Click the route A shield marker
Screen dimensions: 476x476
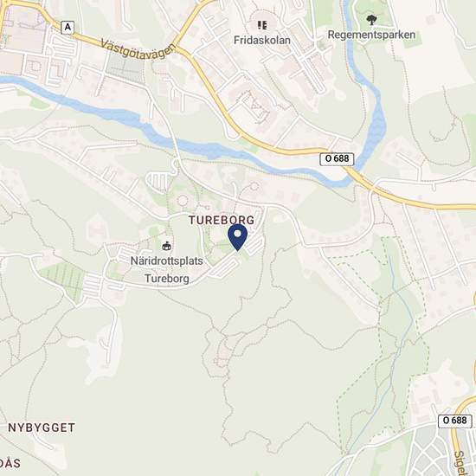click(x=68, y=28)
